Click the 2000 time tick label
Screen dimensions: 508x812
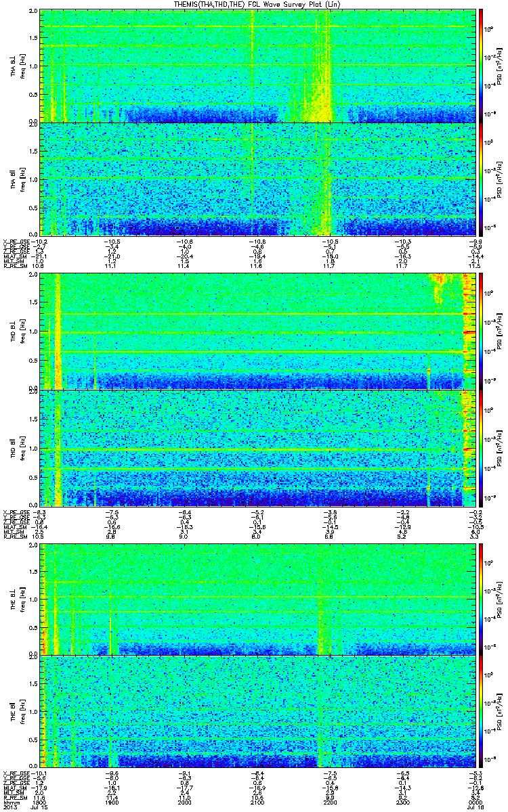184,801
